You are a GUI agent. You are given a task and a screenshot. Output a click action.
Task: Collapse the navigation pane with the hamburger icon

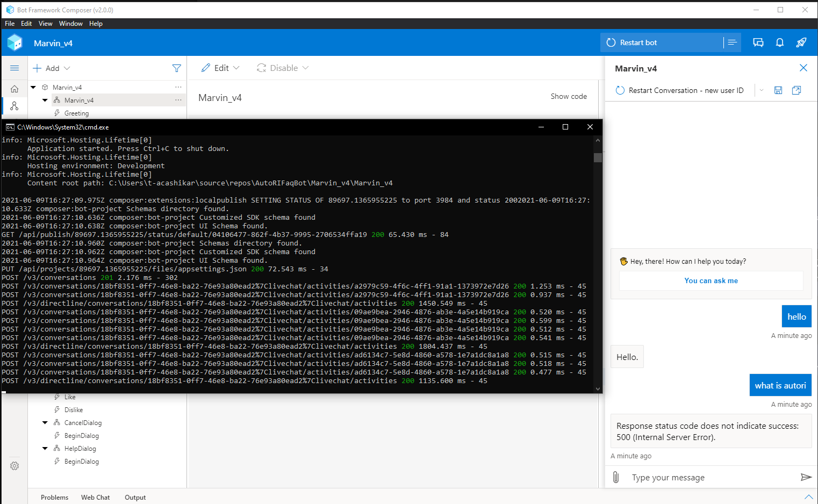tap(15, 68)
